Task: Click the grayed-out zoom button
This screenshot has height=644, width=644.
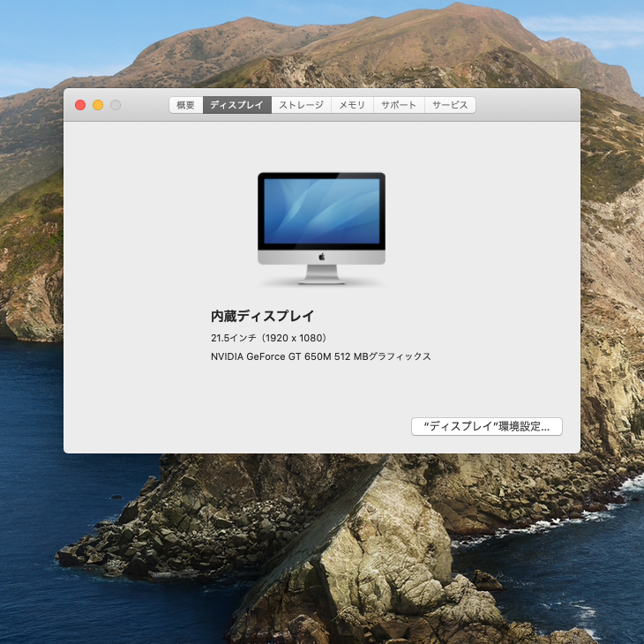Action: click(116, 105)
